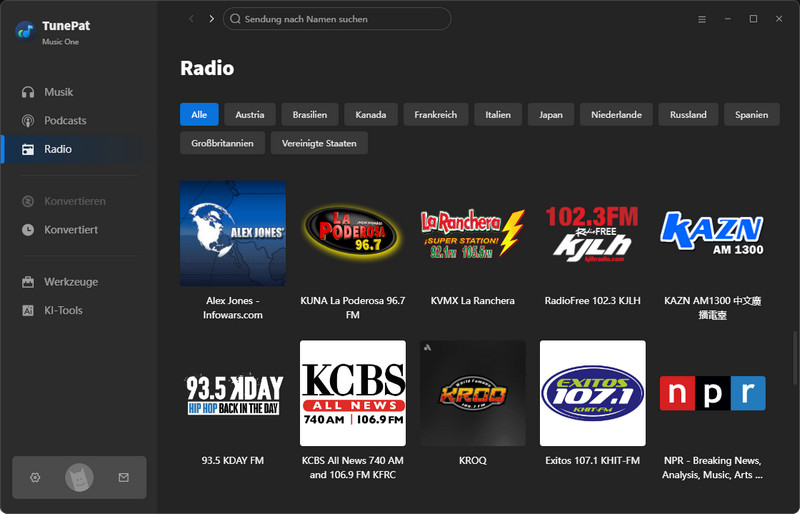The width and height of the screenshot is (800, 514).
Task: Filter stations by Frankreich
Action: (x=435, y=114)
